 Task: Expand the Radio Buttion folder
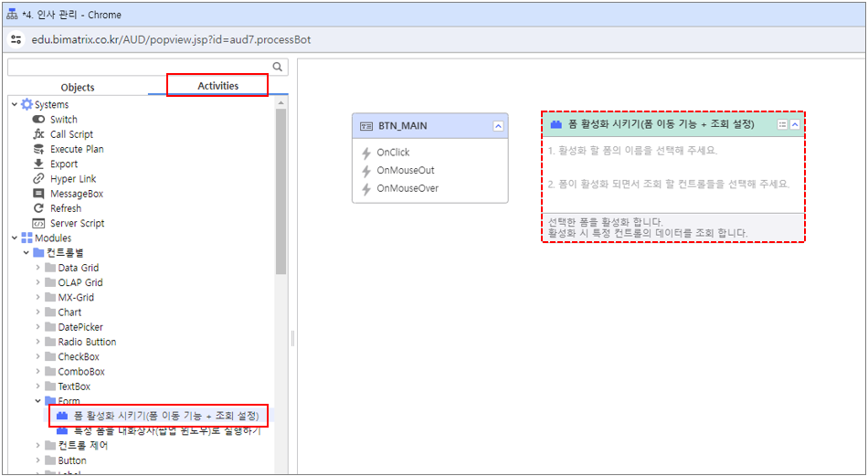point(37,342)
